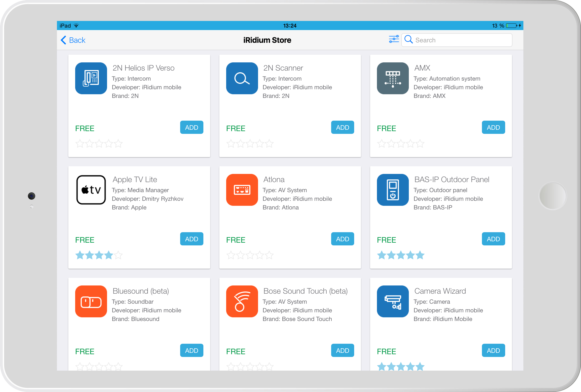
Task: Click the 13:24 clock in status bar
Action: pos(290,25)
